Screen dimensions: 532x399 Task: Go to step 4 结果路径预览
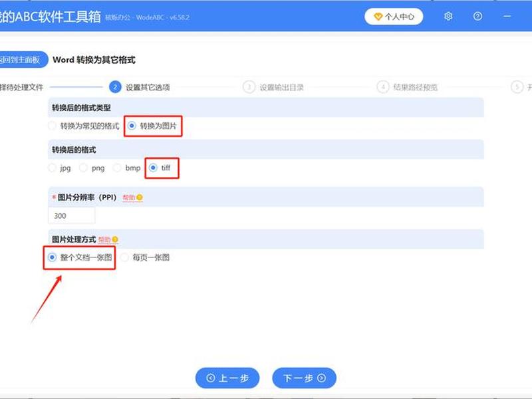[407, 87]
